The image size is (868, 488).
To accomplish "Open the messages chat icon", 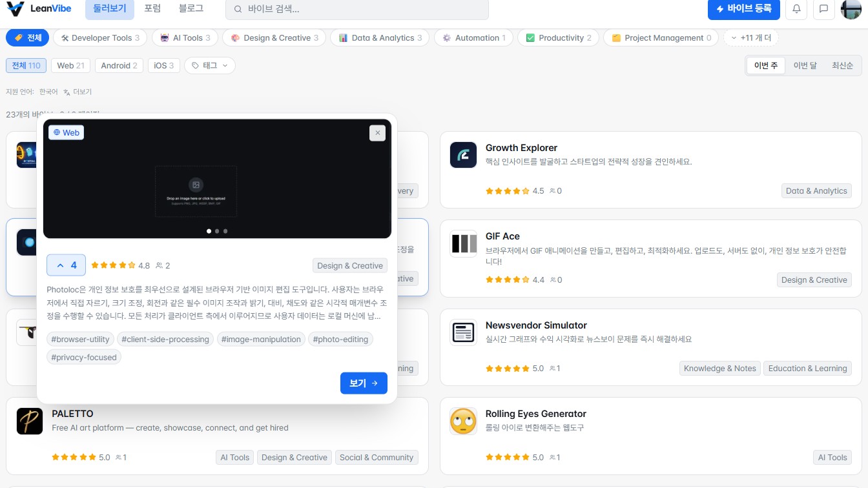I will click(823, 9).
